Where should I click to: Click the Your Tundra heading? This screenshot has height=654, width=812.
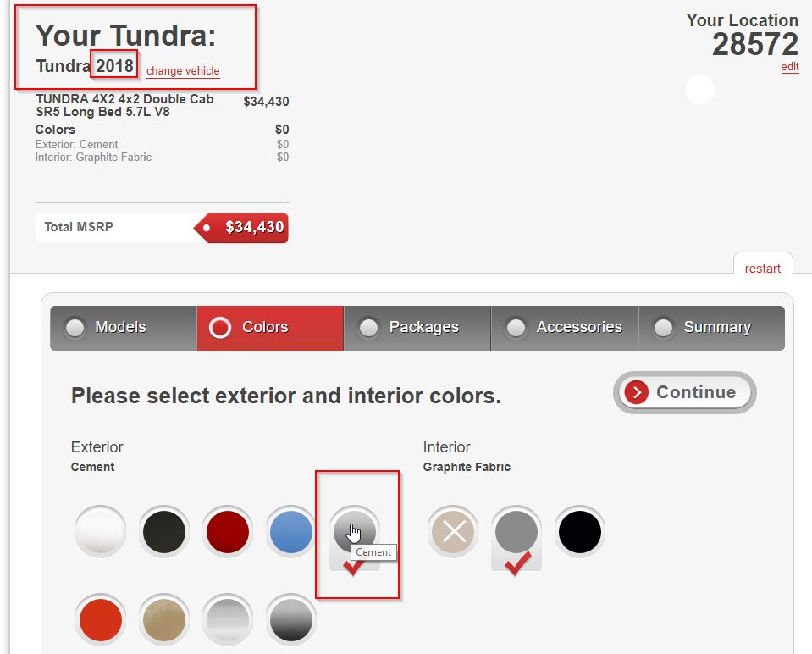125,36
